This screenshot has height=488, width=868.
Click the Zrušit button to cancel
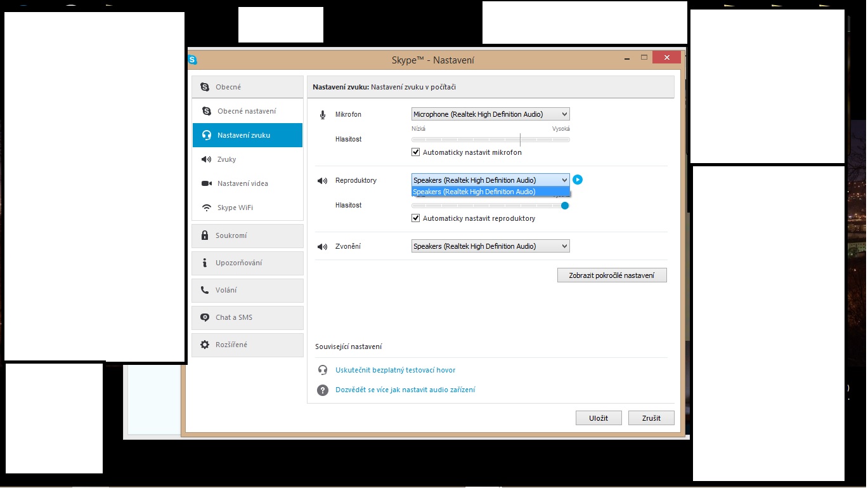(651, 418)
